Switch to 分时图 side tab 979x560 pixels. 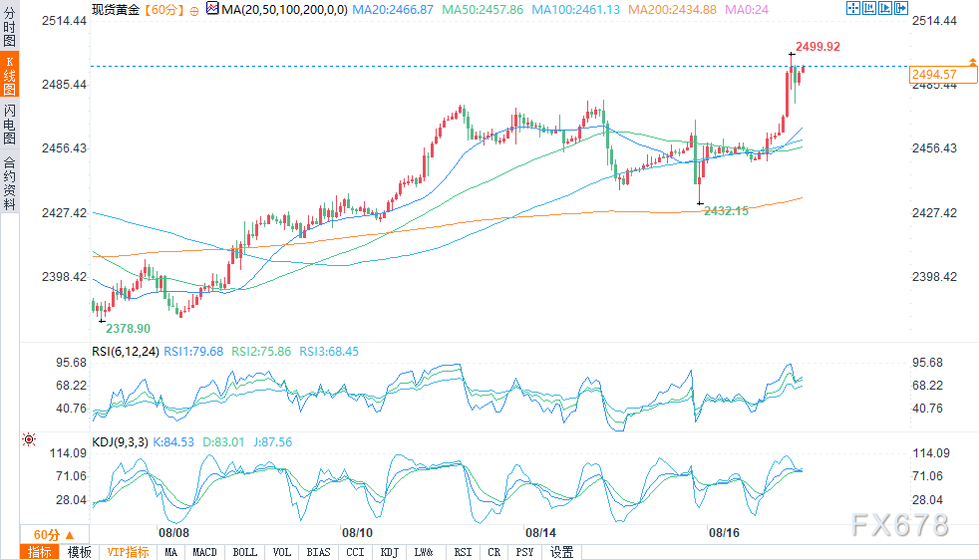click(x=9, y=25)
